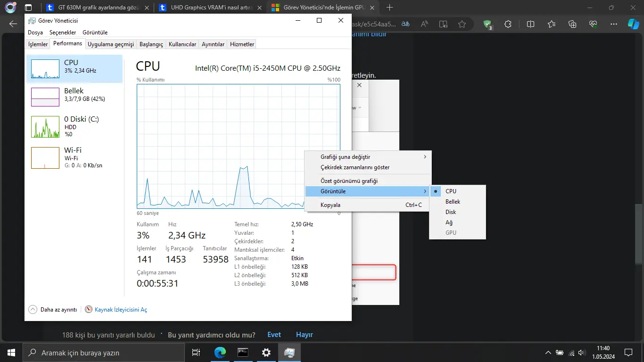Choose Ağ in the Görüntüle submenu

[x=457, y=222]
